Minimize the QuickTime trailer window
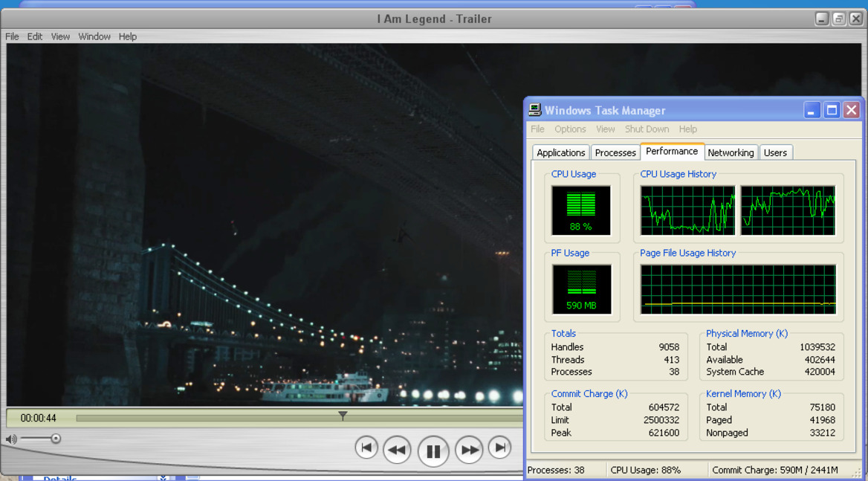This screenshot has width=868, height=481. (x=821, y=19)
